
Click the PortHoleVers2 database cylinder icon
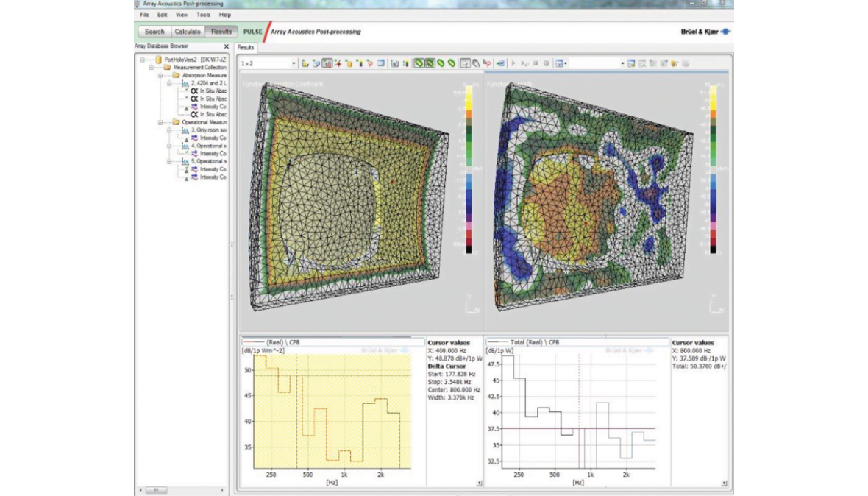pyautogui.click(x=158, y=59)
